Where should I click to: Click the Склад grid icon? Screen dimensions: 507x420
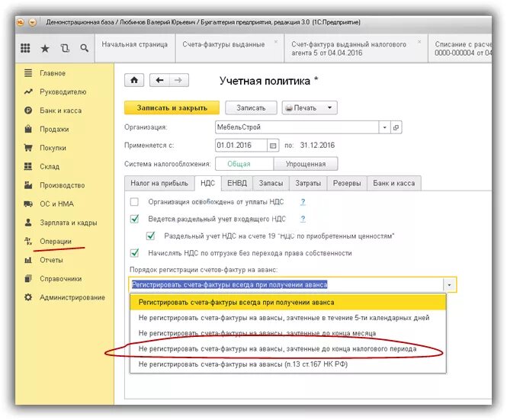coord(28,166)
